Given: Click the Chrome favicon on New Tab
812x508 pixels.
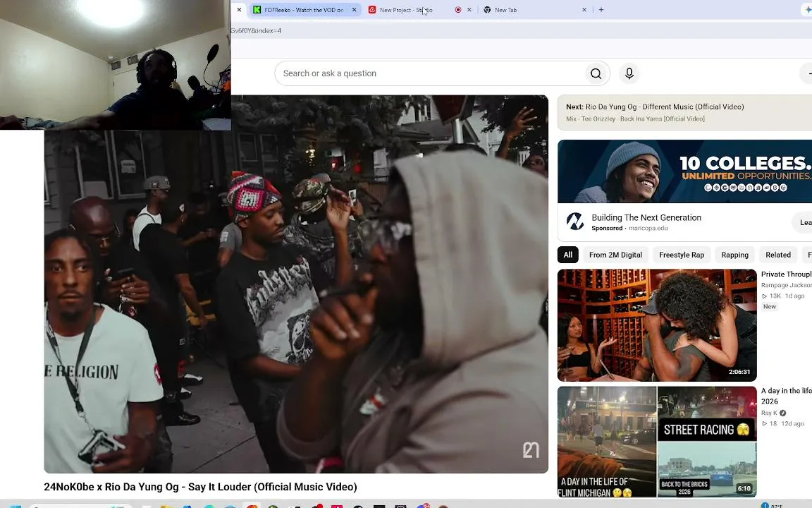Looking at the screenshot, I should (487, 10).
